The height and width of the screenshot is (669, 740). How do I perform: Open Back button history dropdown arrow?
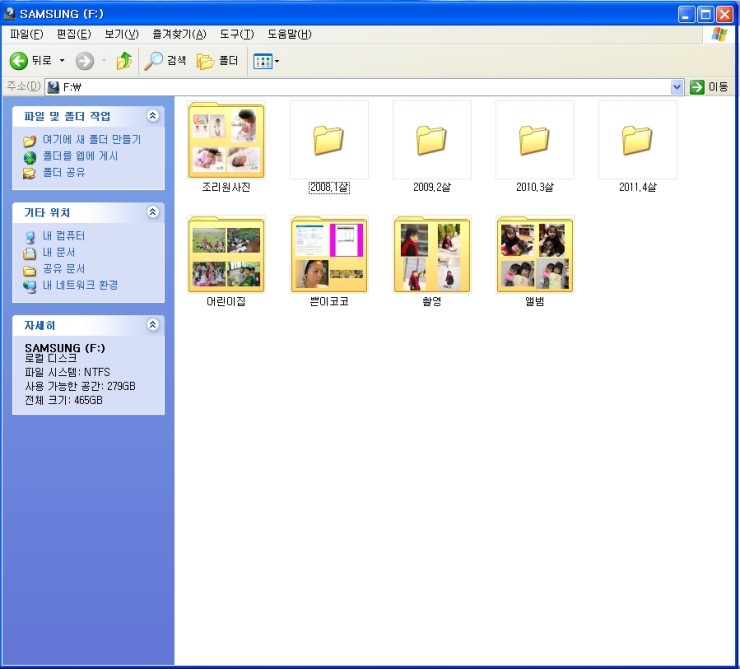pos(62,61)
